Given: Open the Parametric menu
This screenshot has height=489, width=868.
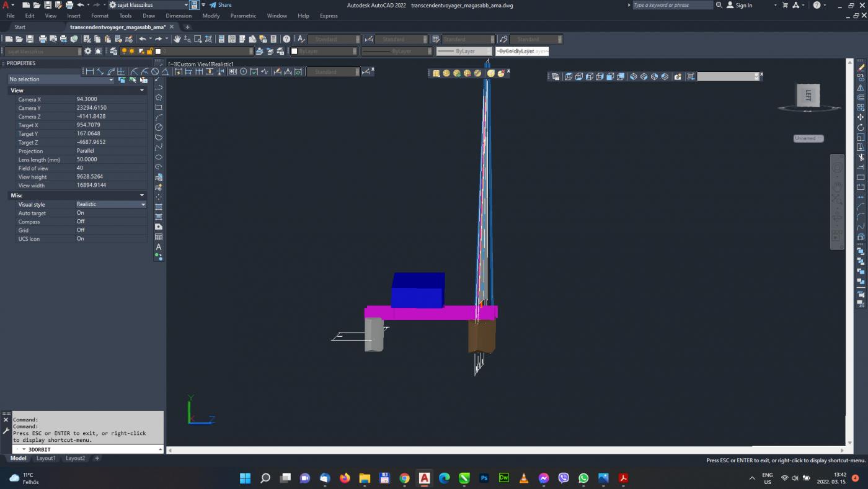Looking at the screenshot, I should coord(243,16).
